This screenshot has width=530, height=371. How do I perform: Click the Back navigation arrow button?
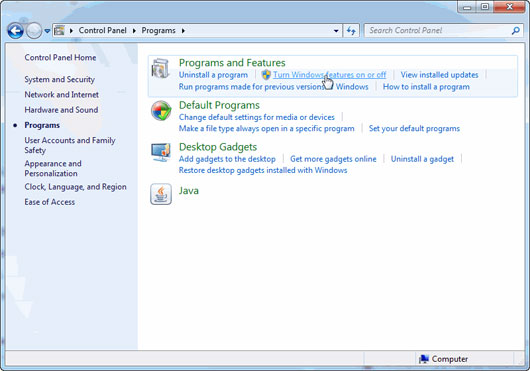coord(15,31)
